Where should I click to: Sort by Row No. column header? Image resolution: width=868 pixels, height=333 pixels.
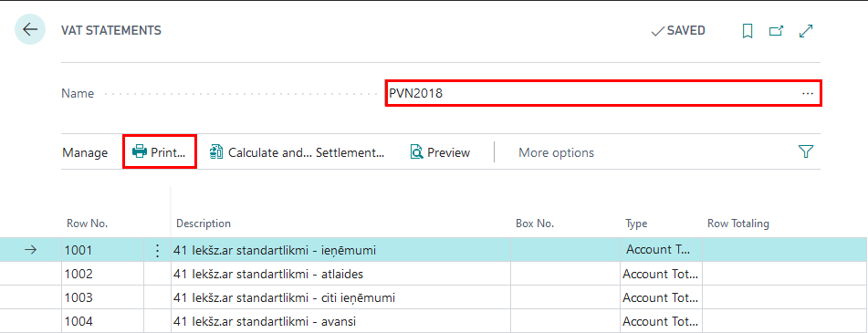(x=87, y=224)
